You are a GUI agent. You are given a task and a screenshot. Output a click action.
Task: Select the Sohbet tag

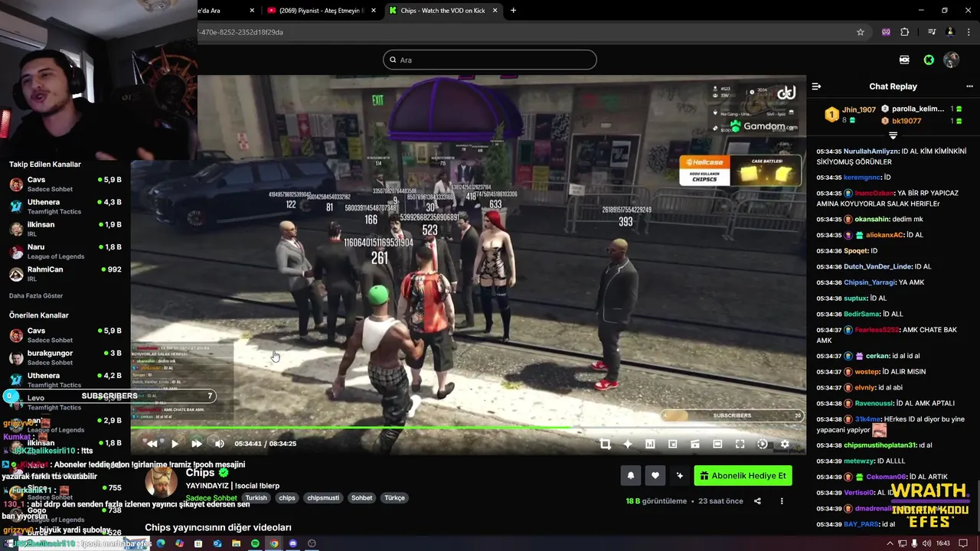361,497
